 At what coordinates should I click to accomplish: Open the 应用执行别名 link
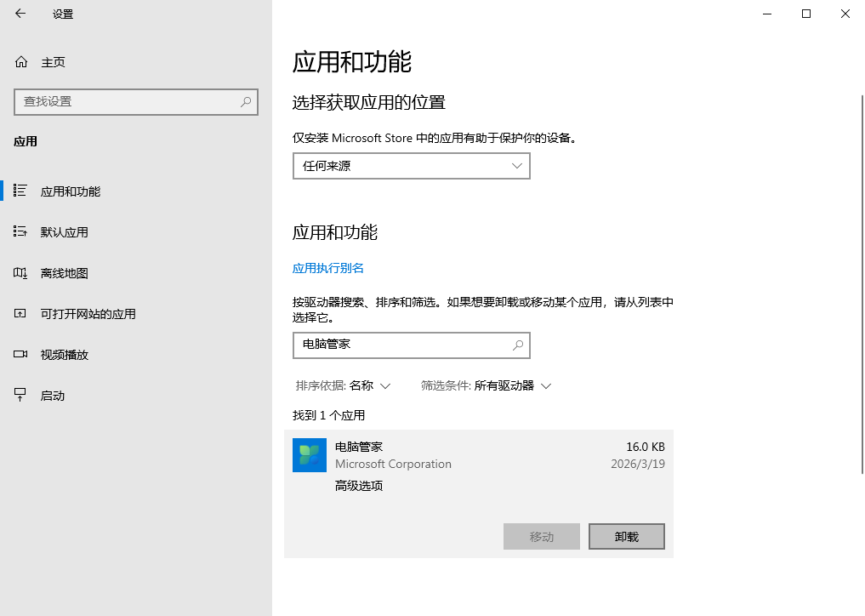pos(328,268)
